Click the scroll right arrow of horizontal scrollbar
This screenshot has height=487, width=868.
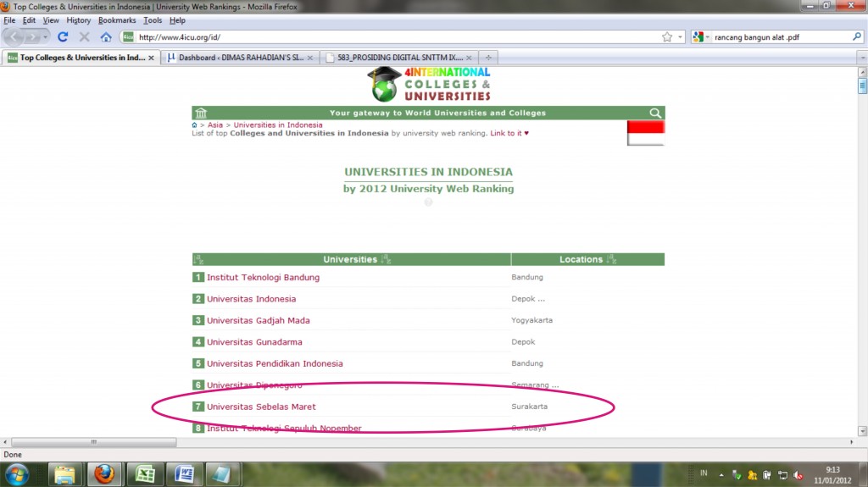(x=851, y=442)
